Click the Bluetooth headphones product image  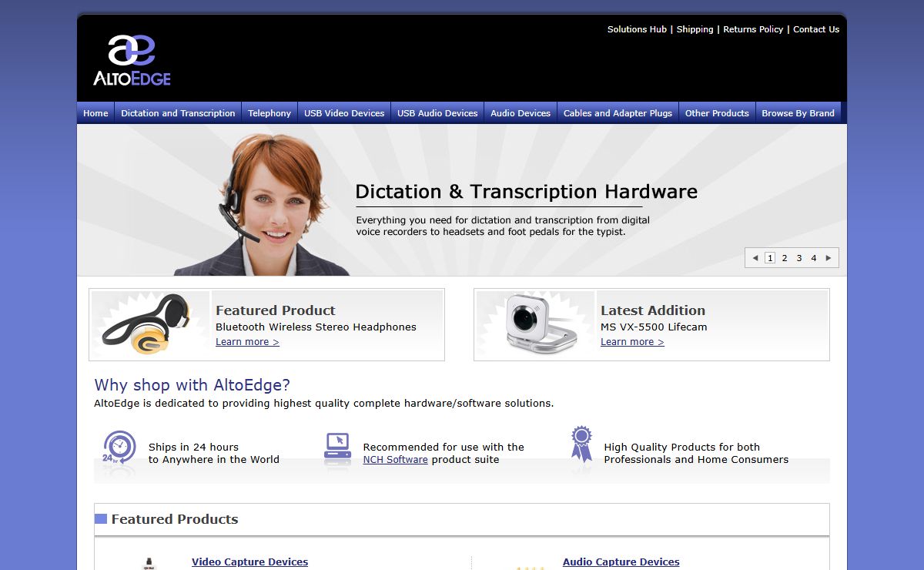[150, 324]
